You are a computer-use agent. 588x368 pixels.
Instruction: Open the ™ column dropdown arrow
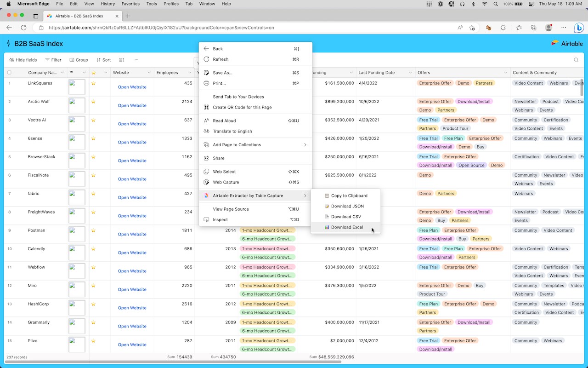tap(84, 73)
